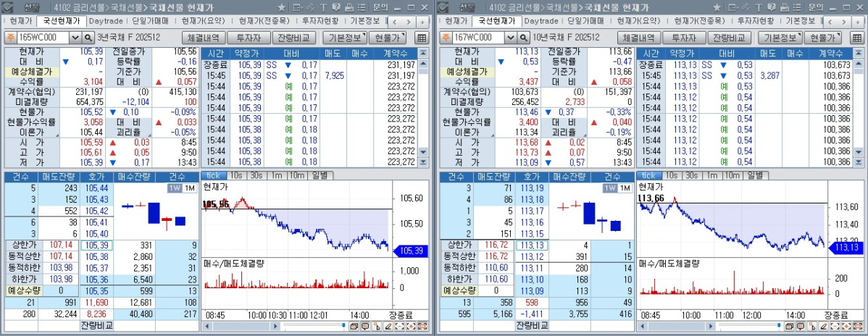Search symbol with magnifier beside 167WC000
This screenshot has height=336, width=868.
click(x=524, y=38)
